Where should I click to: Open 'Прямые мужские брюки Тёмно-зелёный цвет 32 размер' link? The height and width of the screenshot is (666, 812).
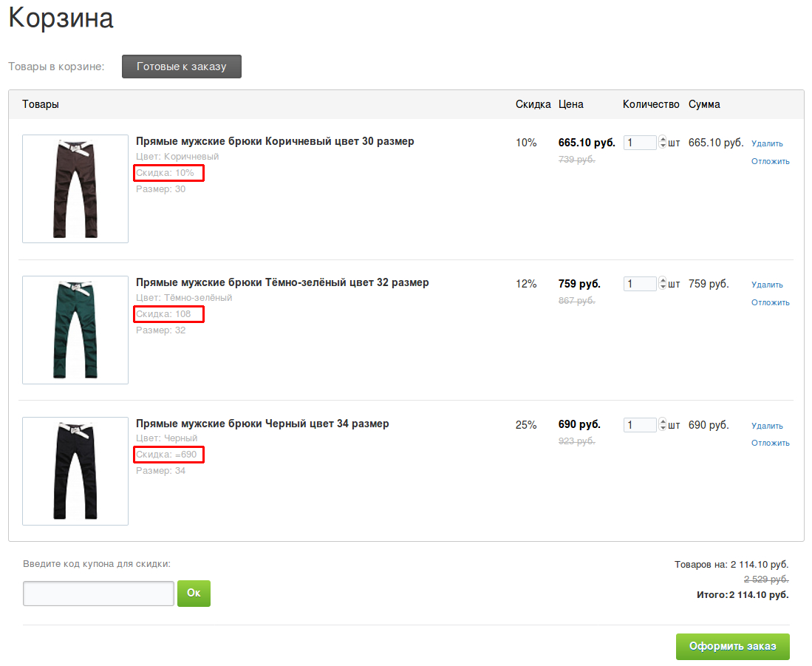tap(282, 282)
